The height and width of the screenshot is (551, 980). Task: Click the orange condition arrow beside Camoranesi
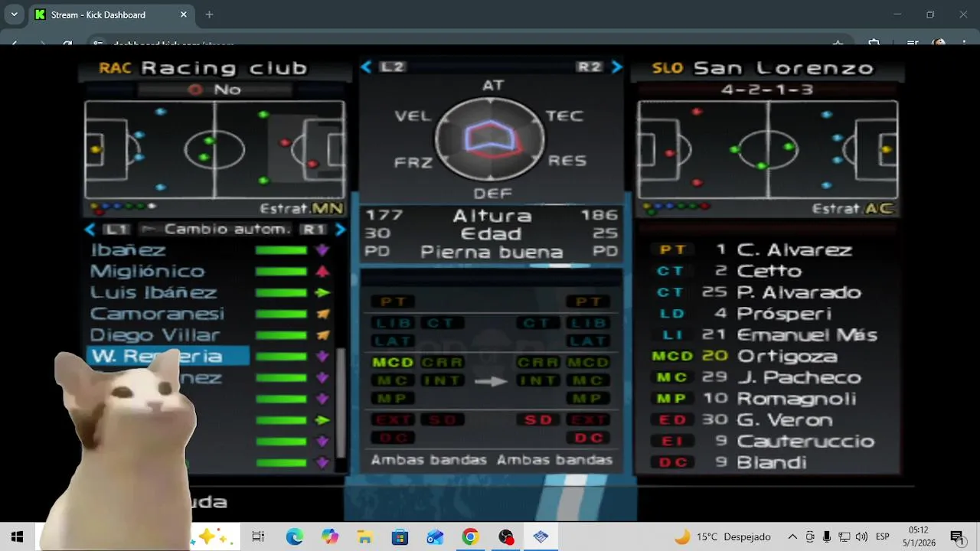[x=322, y=314]
